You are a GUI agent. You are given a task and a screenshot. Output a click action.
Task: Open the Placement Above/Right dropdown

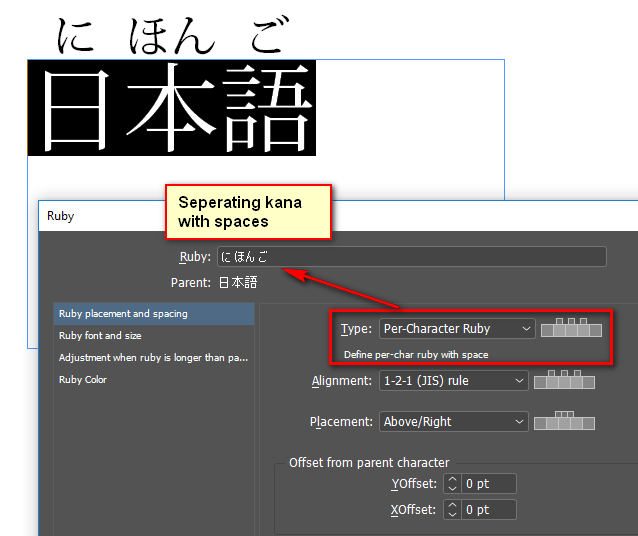[x=453, y=422]
